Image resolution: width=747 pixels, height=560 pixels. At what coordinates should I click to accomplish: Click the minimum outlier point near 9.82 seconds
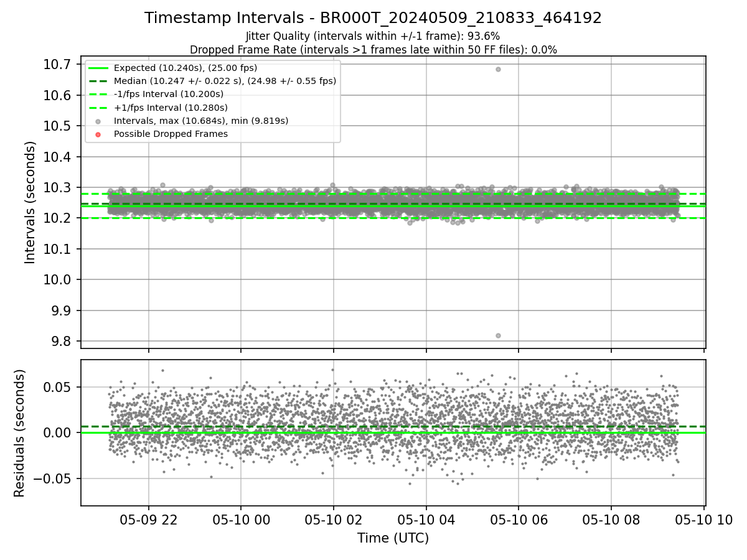coord(498,335)
